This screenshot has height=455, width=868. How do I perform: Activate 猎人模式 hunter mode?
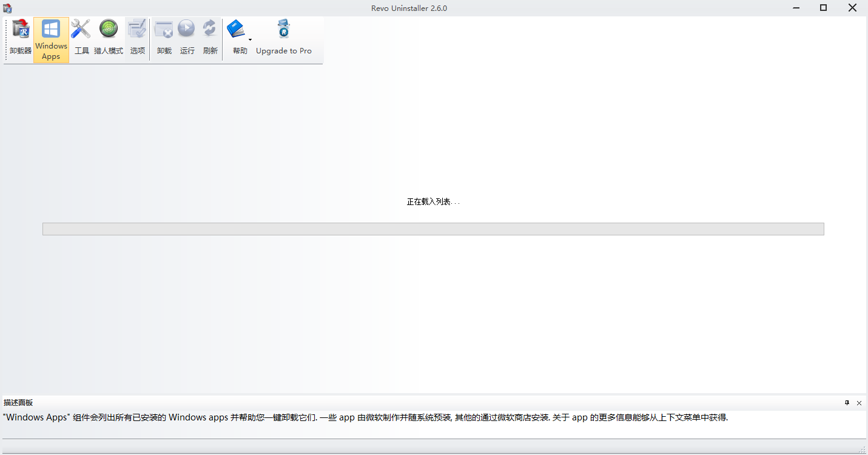[x=109, y=39]
